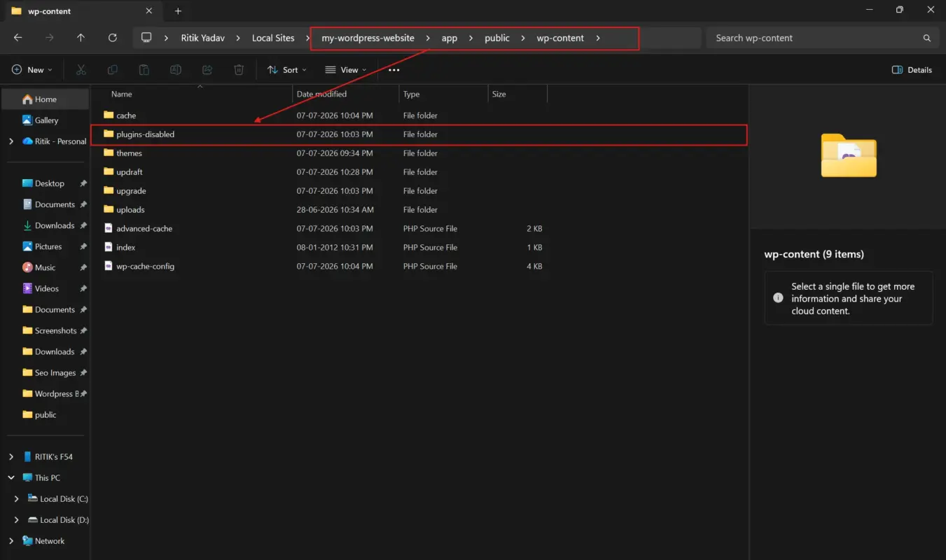Image resolution: width=946 pixels, height=560 pixels.
Task: Sort by the Date modified column header
Action: click(321, 94)
